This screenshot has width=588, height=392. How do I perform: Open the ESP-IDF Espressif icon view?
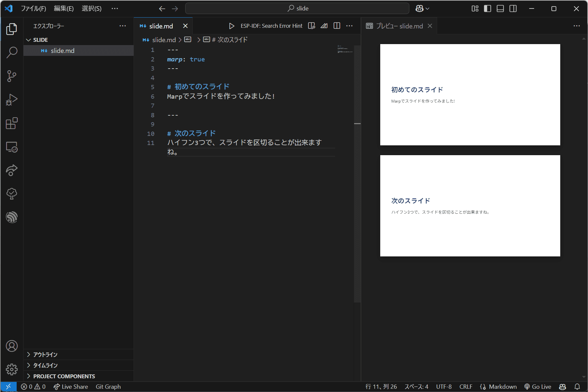click(x=12, y=217)
